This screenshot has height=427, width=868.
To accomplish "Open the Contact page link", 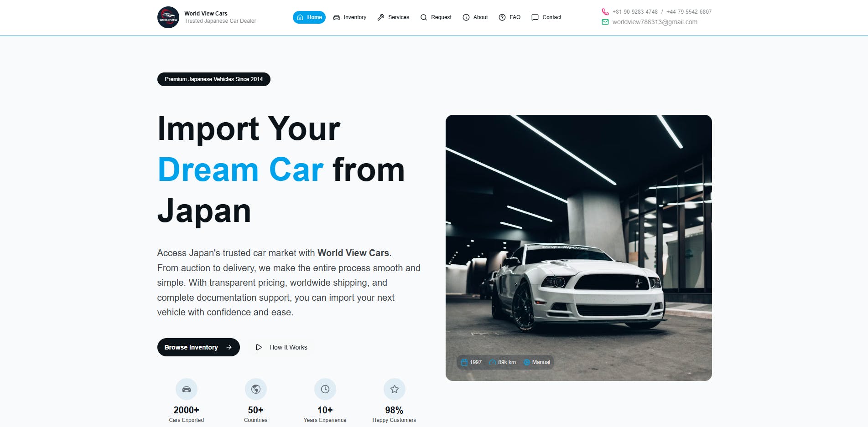I will point(546,17).
